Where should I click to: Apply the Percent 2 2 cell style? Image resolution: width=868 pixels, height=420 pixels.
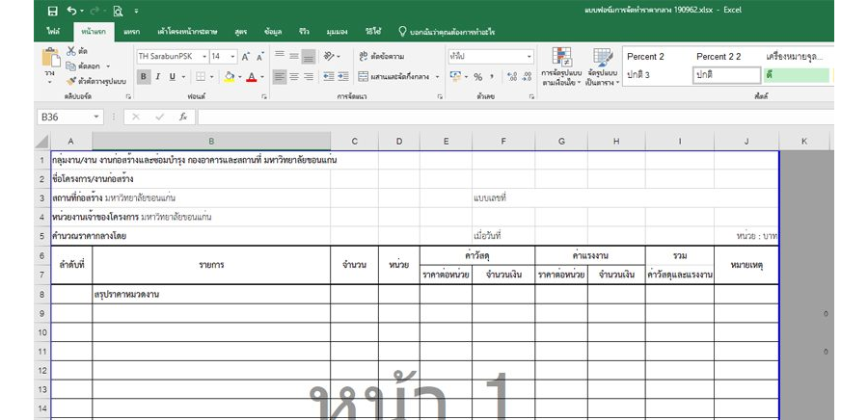718,57
